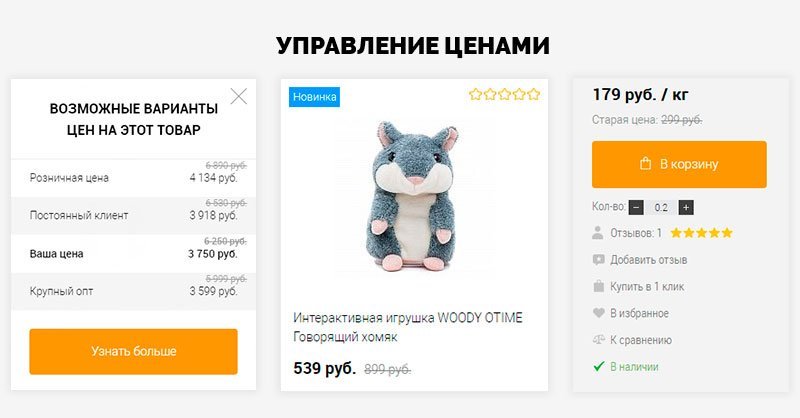The width and height of the screenshot is (800, 418).
Task: Click the heart icon for В избранное
Action: click(598, 313)
